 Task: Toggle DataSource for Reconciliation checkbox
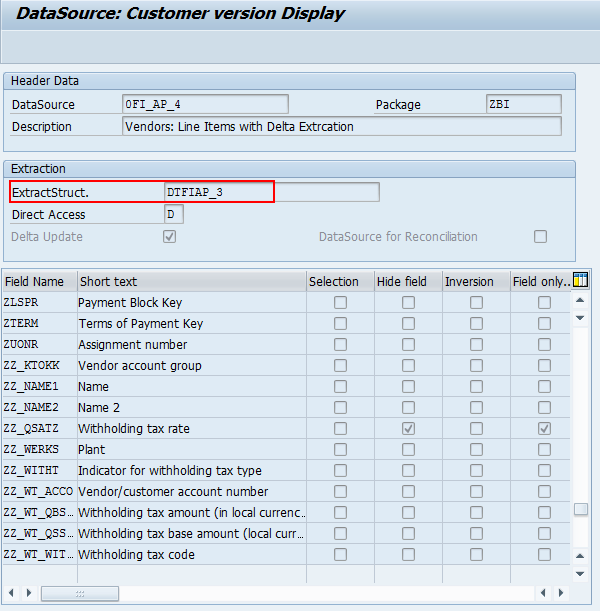coord(540,237)
